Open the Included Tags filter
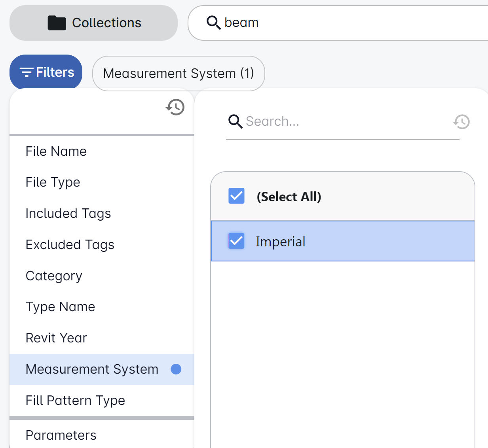This screenshot has width=488, height=448. [68, 214]
